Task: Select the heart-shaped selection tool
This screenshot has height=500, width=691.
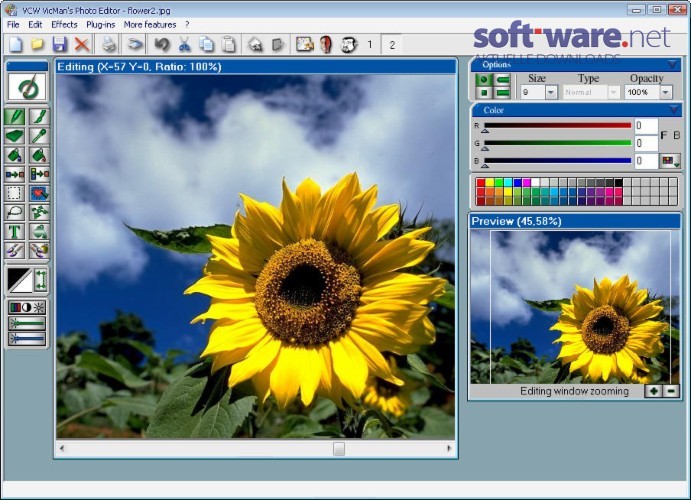Action: point(39,193)
